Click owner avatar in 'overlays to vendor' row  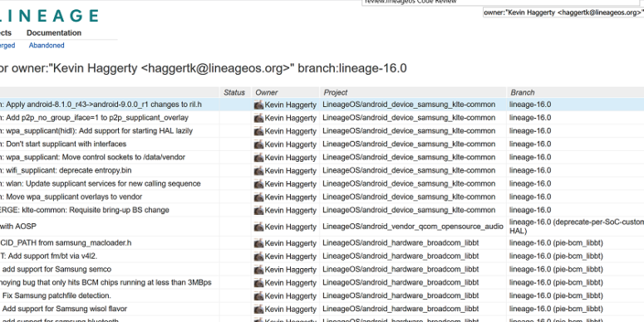point(258,198)
